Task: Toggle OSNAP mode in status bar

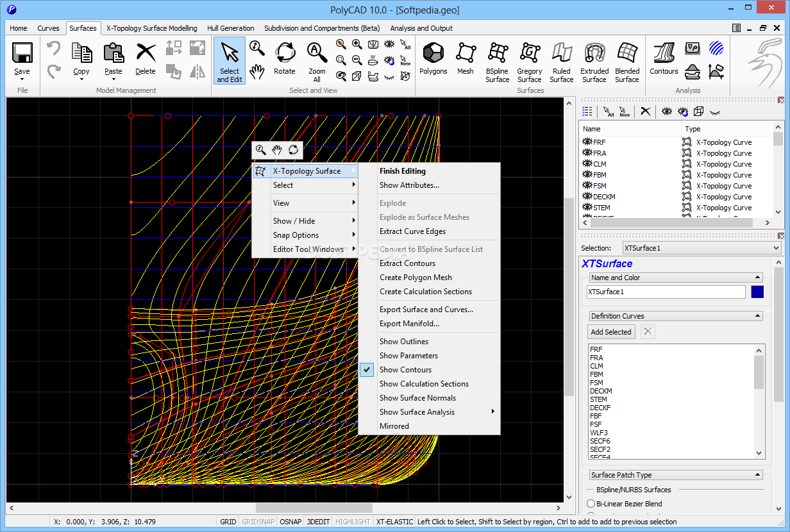Action: click(290, 522)
